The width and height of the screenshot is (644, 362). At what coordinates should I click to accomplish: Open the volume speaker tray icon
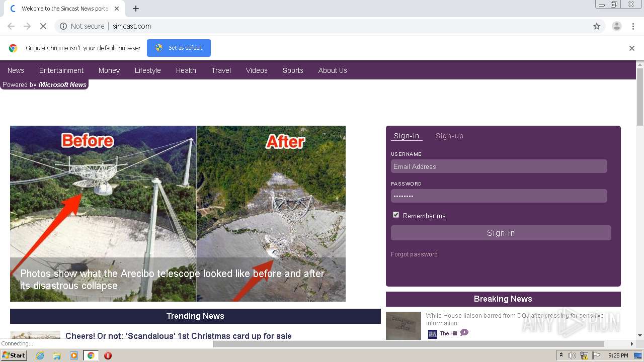[x=572, y=355]
